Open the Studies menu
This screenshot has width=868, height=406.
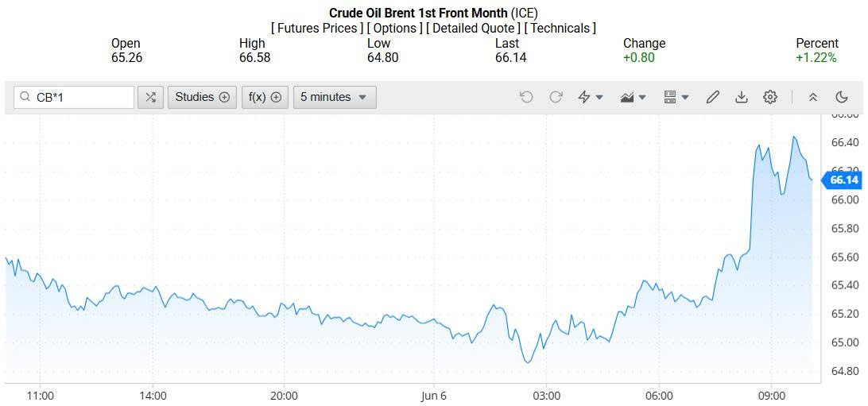(202, 97)
